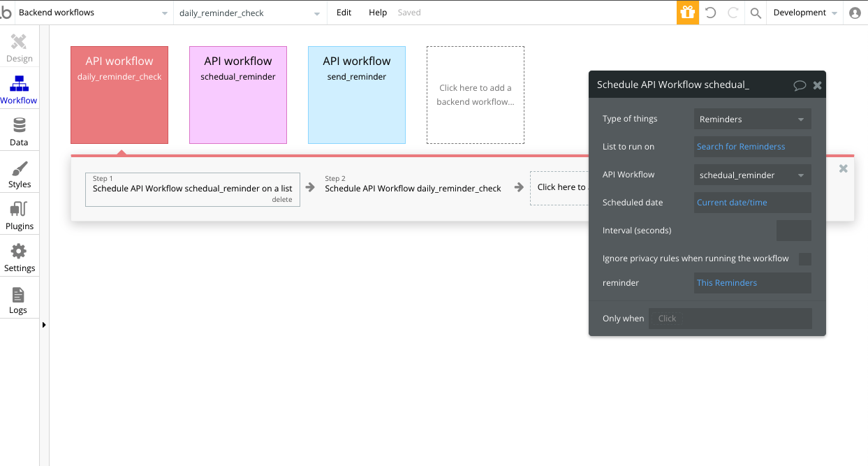Open the Type of things dropdown

[753, 119]
